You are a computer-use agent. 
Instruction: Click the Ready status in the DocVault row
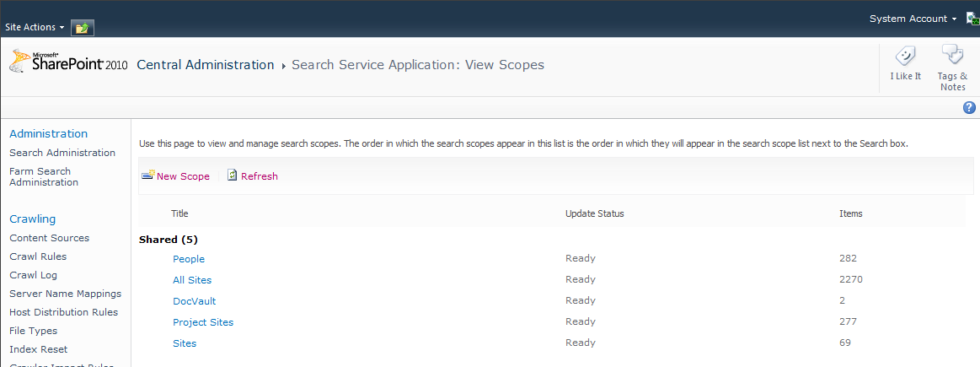click(x=581, y=300)
